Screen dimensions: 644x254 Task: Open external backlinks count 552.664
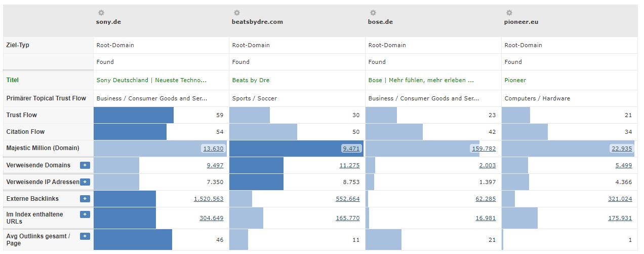coord(348,199)
